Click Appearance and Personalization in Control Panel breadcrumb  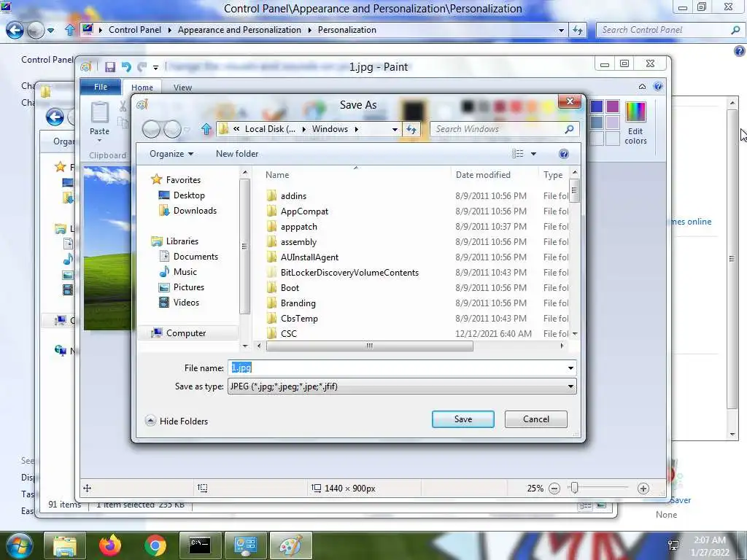click(239, 29)
